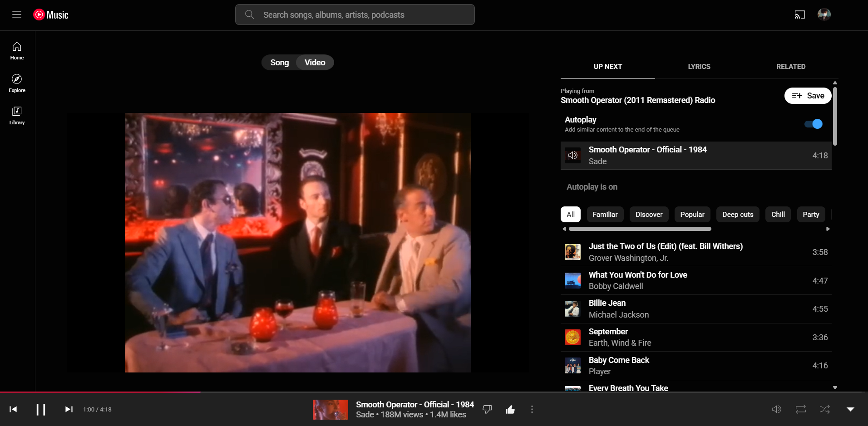
Task: Select the Deep cuts filter chip
Action: [738, 214]
